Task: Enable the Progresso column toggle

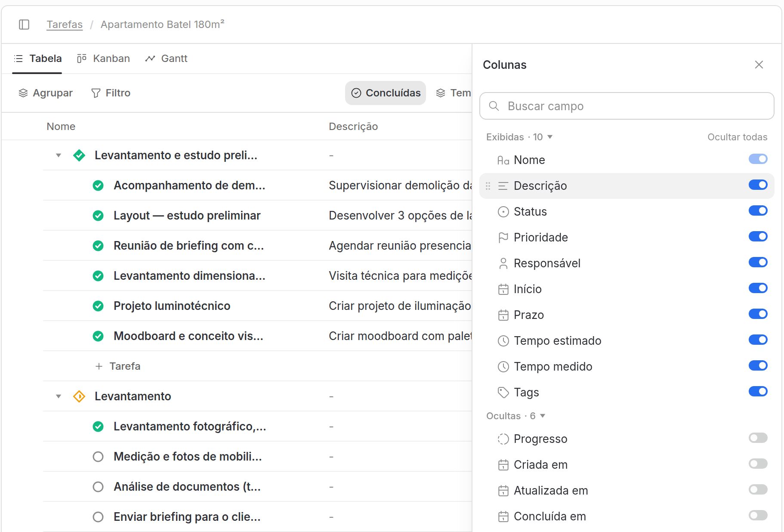Action: pyautogui.click(x=758, y=438)
